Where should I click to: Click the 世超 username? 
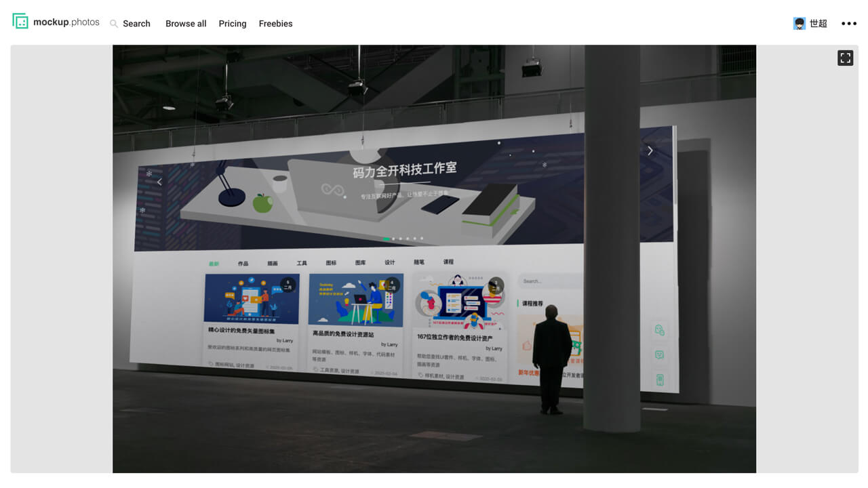point(818,24)
